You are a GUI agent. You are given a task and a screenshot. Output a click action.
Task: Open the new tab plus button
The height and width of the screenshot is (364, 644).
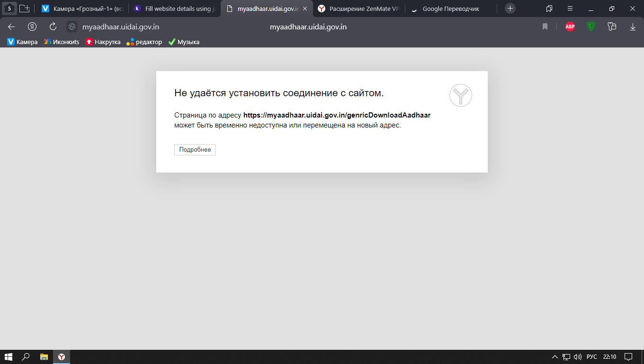510,9
